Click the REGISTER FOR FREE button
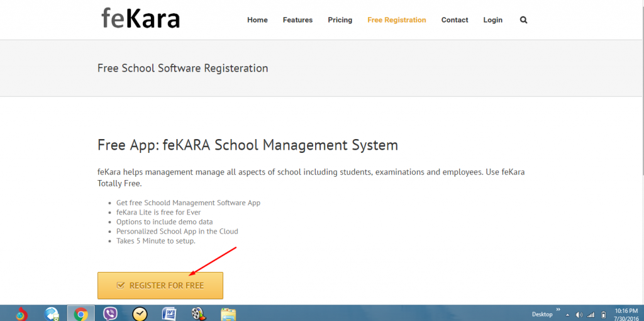The image size is (644, 321). [x=160, y=285]
